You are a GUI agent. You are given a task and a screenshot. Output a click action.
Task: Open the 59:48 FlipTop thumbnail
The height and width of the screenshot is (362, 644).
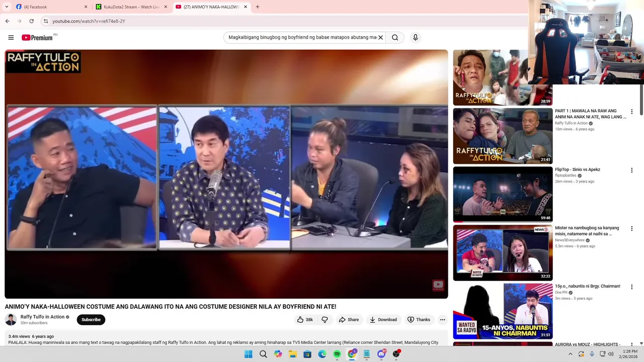(503, 194)
